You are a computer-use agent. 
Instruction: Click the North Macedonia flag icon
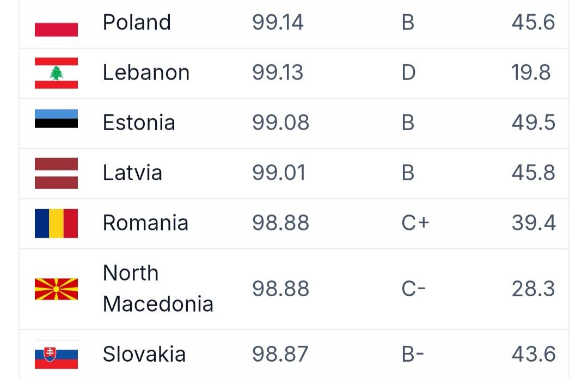coord(56,289)
